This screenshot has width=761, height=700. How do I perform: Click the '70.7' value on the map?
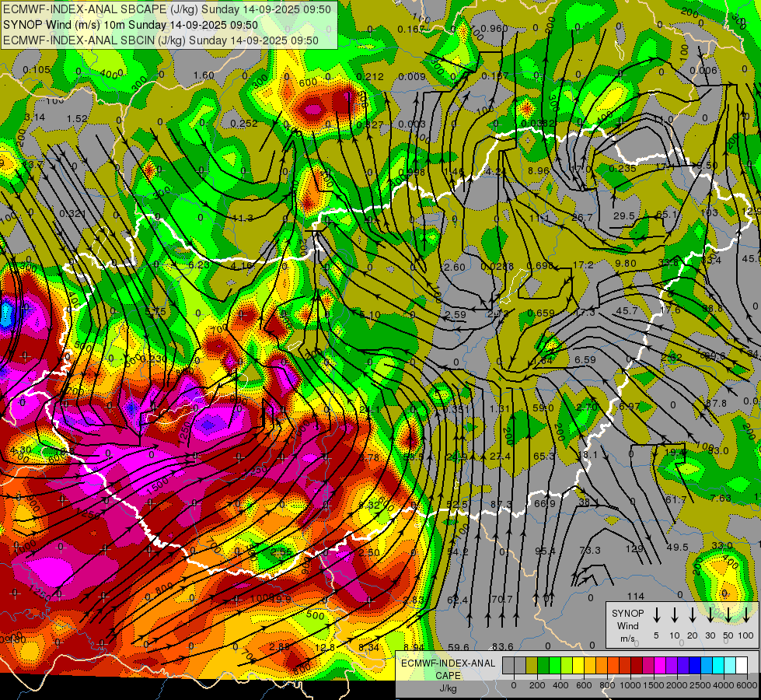click(502, 599)
